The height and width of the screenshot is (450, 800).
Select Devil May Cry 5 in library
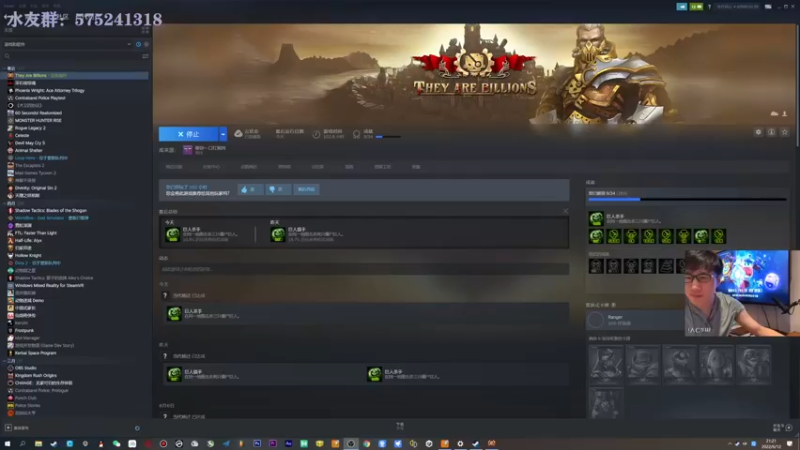[x=30, y=143]
